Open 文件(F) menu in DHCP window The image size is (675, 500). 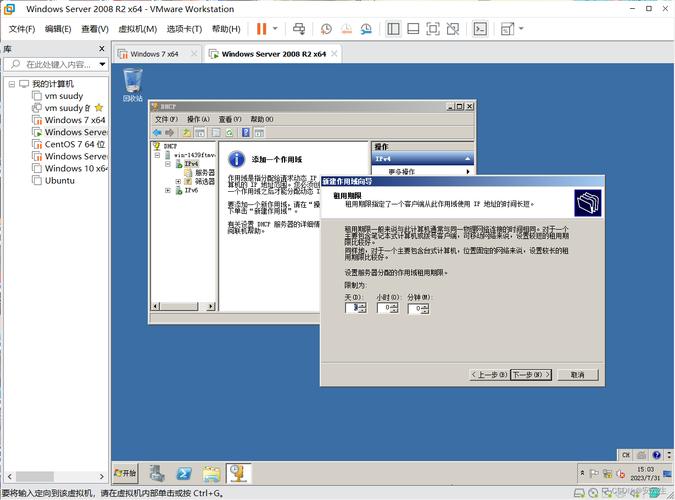tap(166, 119)
